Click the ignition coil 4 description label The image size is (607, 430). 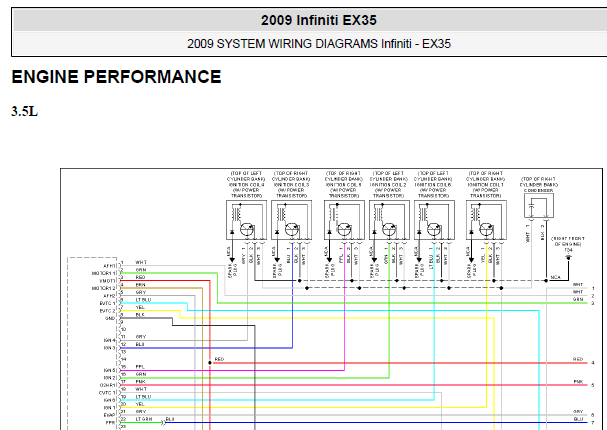coord(246,185)
